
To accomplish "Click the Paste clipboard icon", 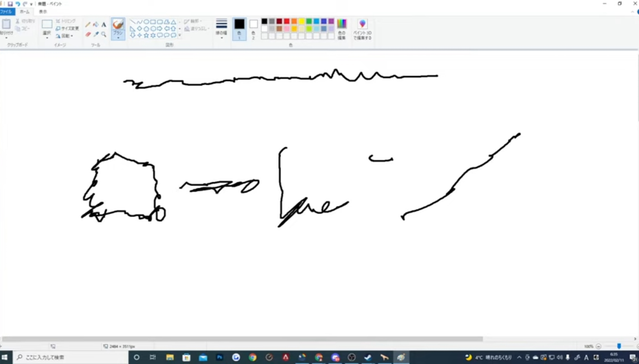I will [x=6, y=24].
